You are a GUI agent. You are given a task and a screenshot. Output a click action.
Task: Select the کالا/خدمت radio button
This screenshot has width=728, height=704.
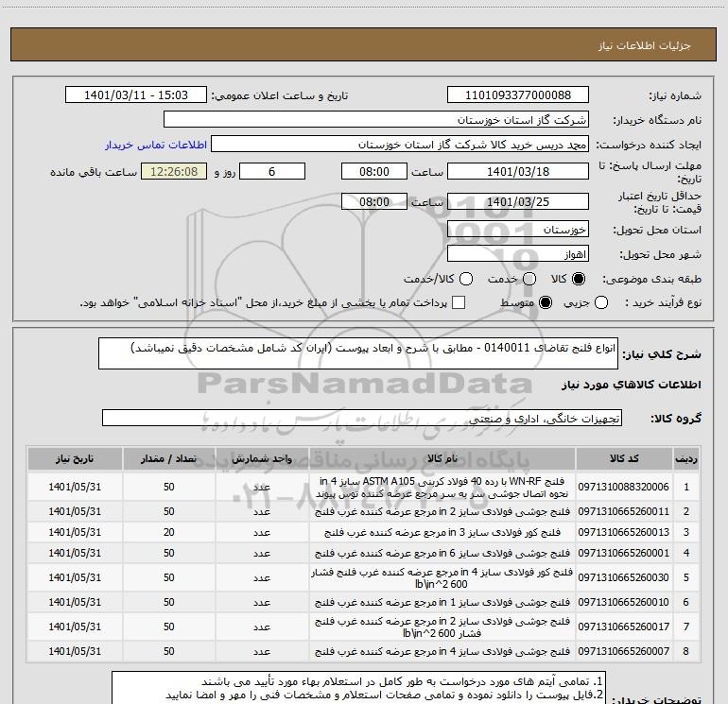[x=466, y=279]
